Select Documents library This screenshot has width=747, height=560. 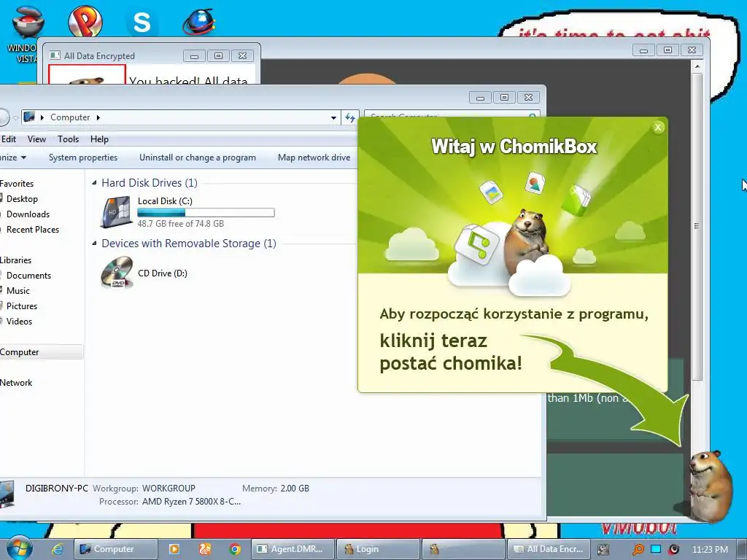[x=28, y=276]
